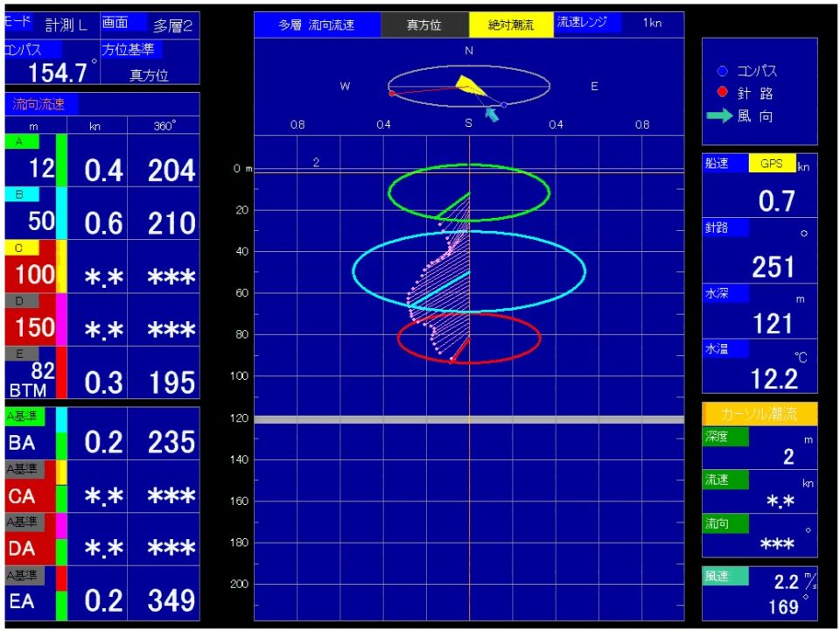Click layer E speed 0.3
840x631 pixels.
[103, 383]
